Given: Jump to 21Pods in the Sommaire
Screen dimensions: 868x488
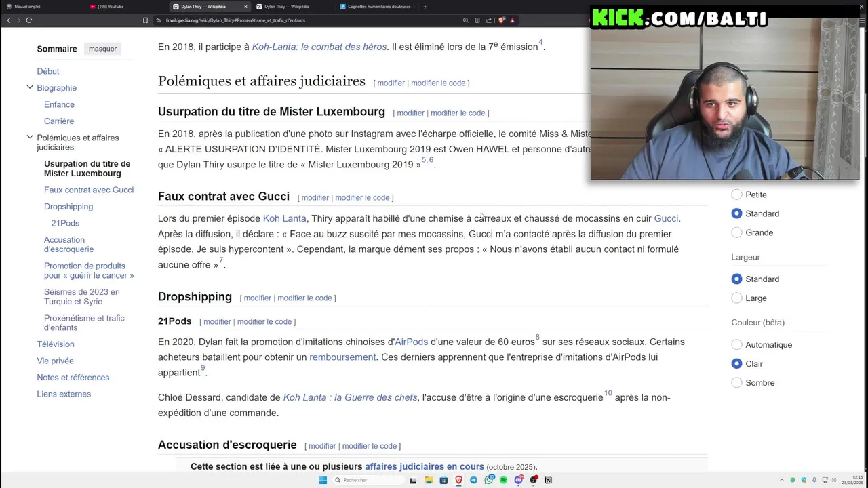Looking at the screenshot, I should point(65,223).
